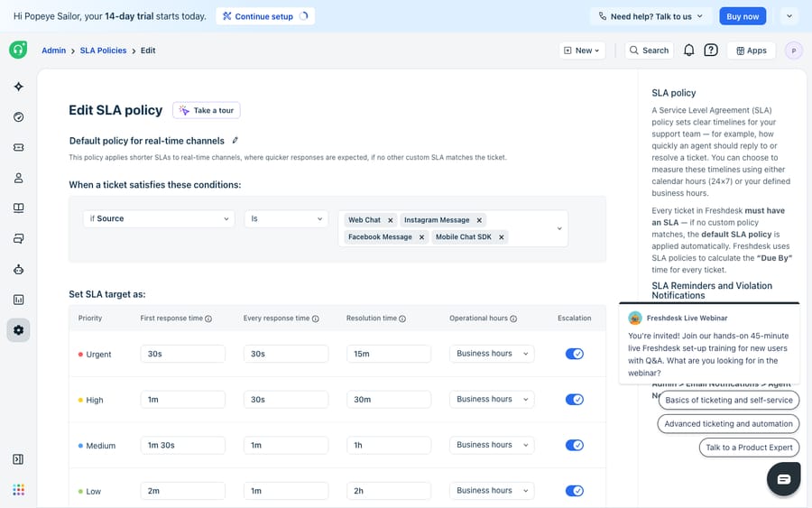812x508 pixels.
Task: Click info icon next to First response time
Action: [x=208, y=319]
